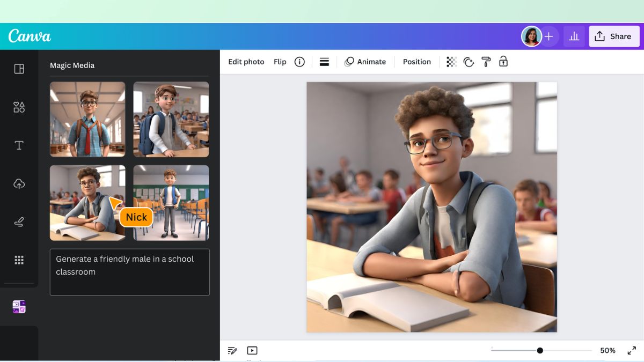
Task: Open the Elements shapes sidebar icon
Action: coord(19,107)
